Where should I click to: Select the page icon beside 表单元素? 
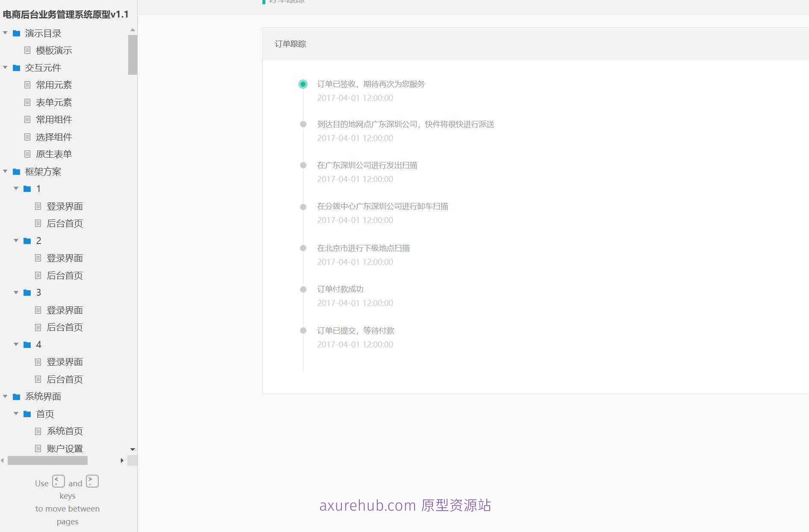[27, 102]
